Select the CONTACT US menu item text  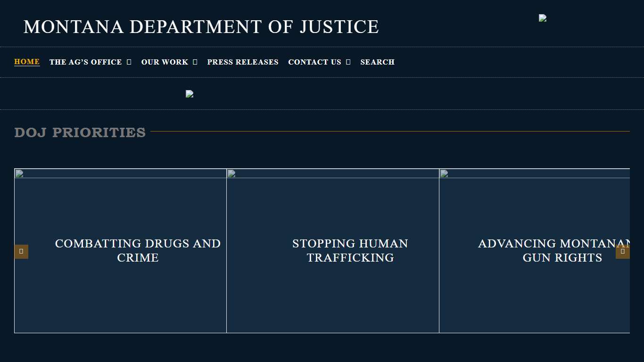point(314,62)
